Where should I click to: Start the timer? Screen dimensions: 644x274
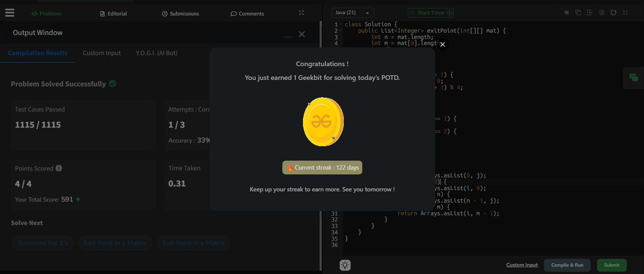point(430,12)
